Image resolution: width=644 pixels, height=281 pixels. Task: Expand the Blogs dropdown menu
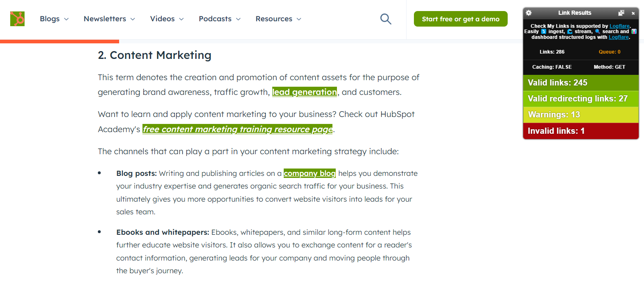(x=54, y=19)
